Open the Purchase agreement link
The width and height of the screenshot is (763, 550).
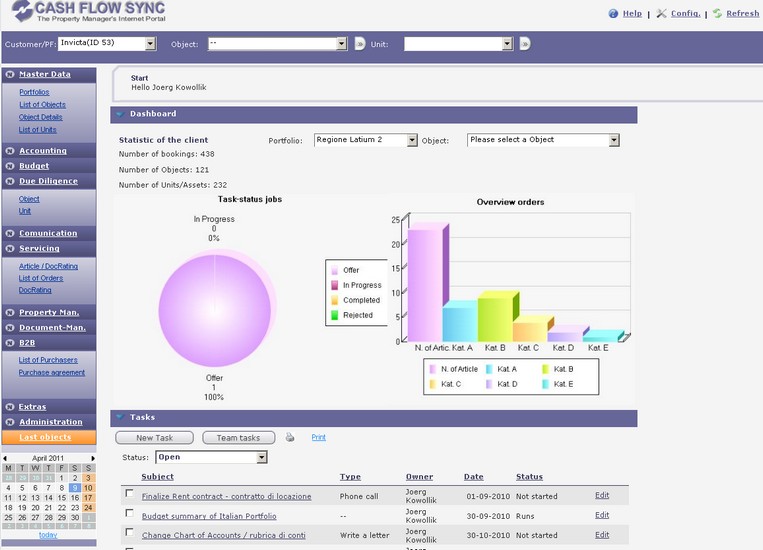pos(52,372)
